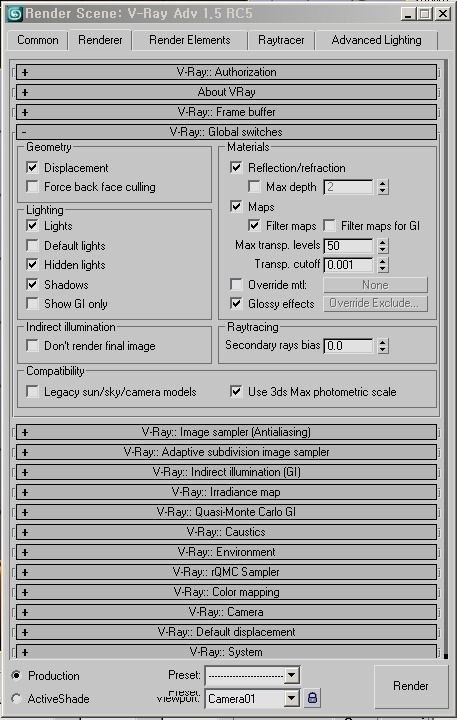The width and height of the screenshot is (457, 720).
Task: Click the viewport lock icon beside Camera01
Action: click(x=312, y=698)
